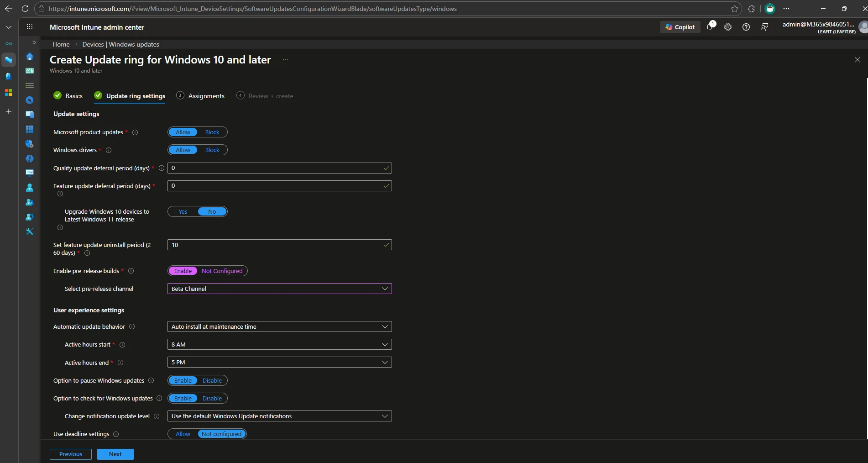Set Windows drivers to Allow

pyautogui.click(x=183, y=150)
